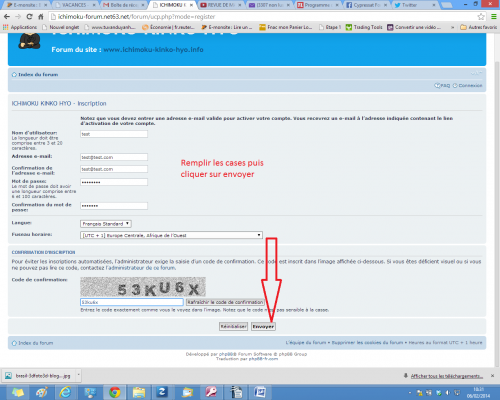Click the Confirmation du mot de passe field
The width and height of the screenshot is (500, 400).
click(x=114, y=206)
